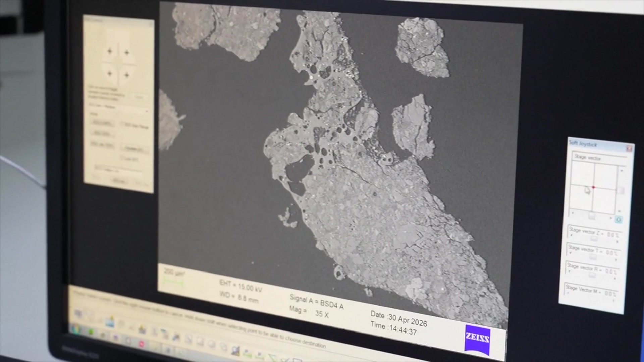The image size is (644, 362).
Task: Click the down arrow beside Stage vector pad
Action: coord(619,211)
